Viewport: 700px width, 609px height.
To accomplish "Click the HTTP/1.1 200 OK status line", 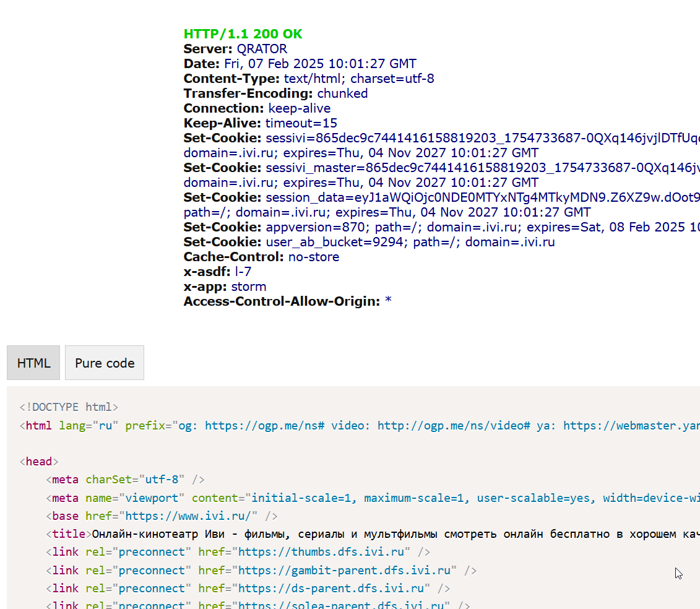I will point(243,34).
